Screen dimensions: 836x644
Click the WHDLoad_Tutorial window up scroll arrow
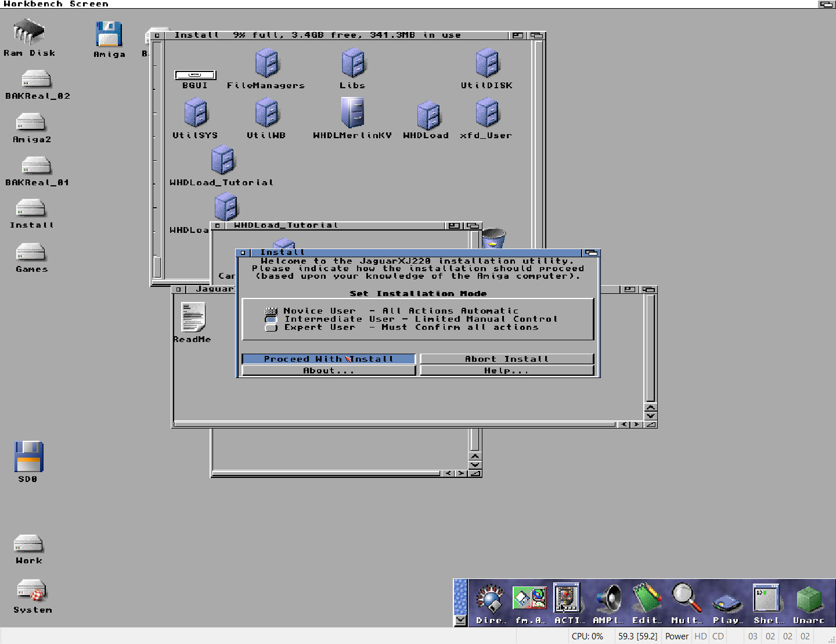click(475, 456)
